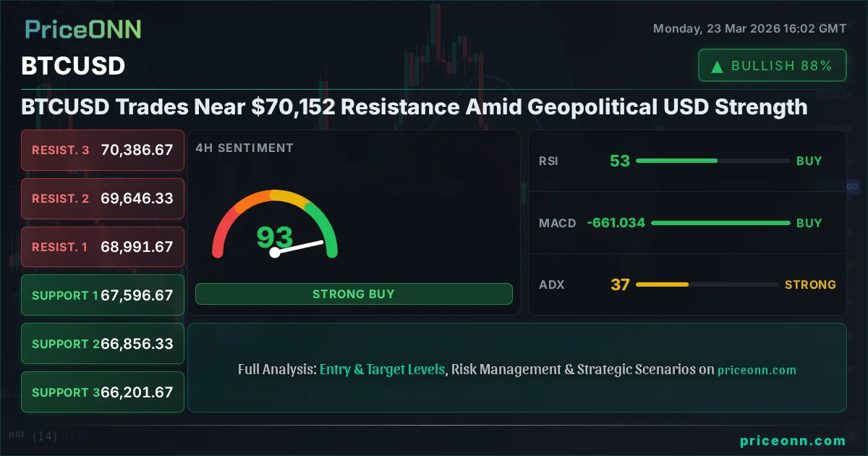Screen dimensions: 868x456
Task: Select the SUPPORT 2 level 66,856.33
Action: 103,344
